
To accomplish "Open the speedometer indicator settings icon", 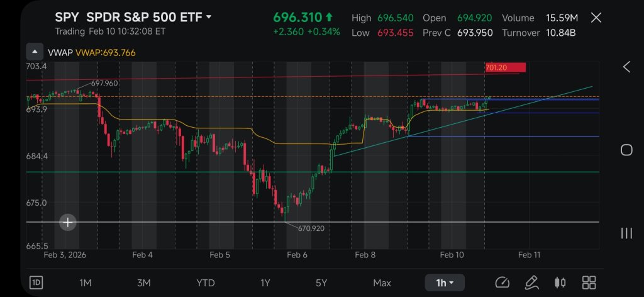I will [502, 283].
